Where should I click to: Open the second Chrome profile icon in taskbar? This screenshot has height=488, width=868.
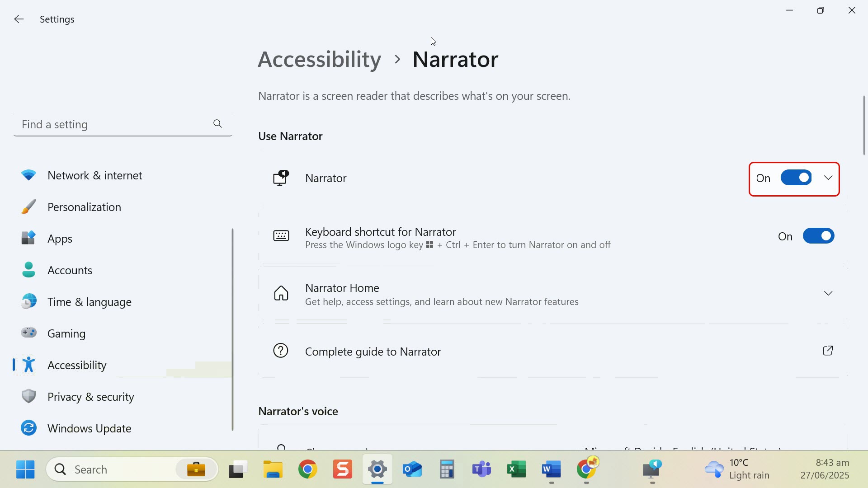[x=587, y=469]
